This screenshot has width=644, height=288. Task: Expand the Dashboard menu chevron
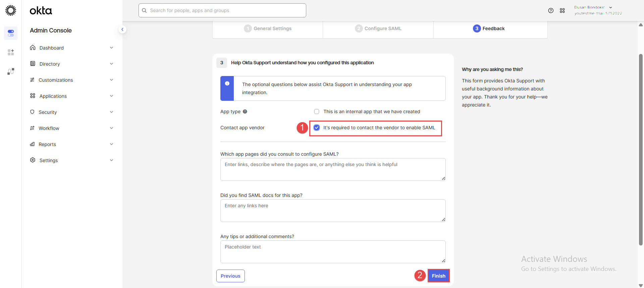[x=111, y=48]
